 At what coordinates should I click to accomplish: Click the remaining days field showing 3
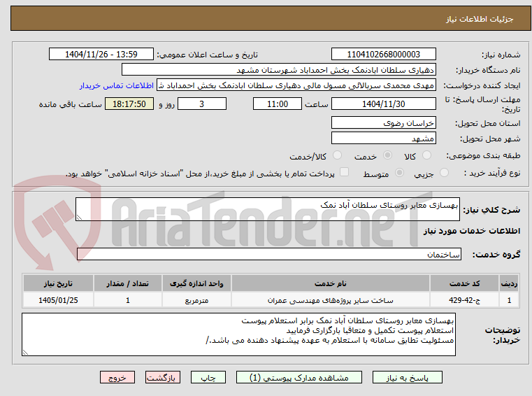point(202,104)
